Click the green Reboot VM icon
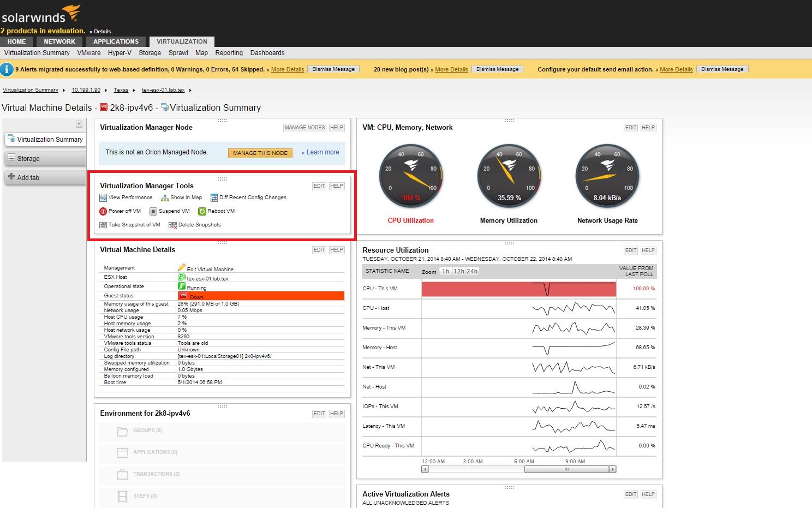Viewport: 812px width, 508px height. click(202, 211)
